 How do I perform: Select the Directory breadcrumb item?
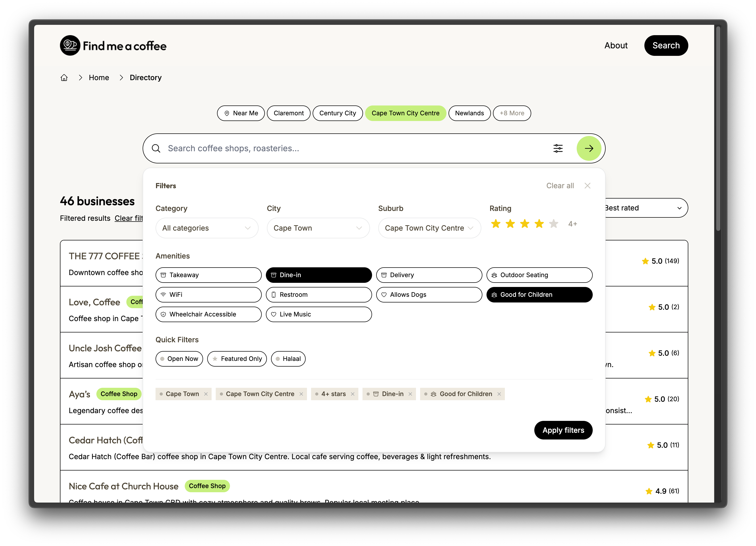click(x=145, y=77)
